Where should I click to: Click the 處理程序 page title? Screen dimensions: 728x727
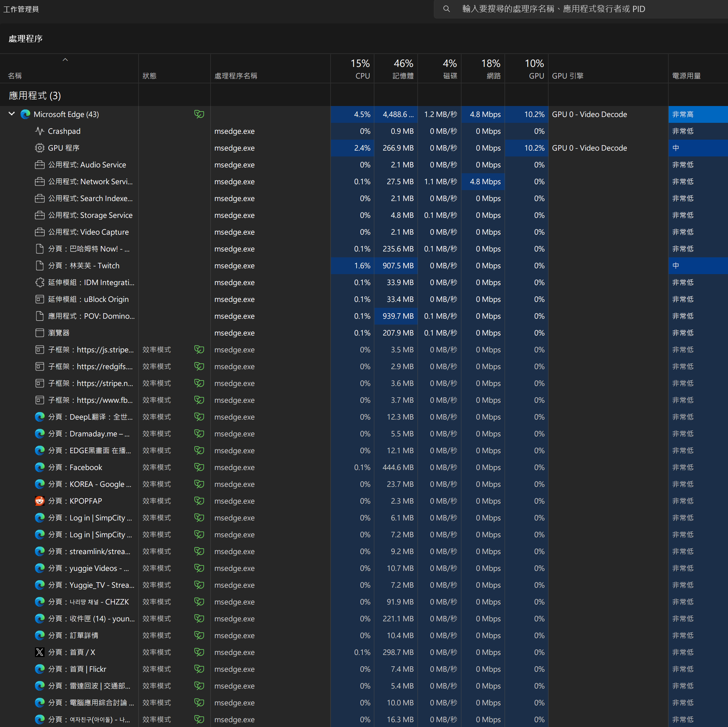click(x=26, y=38)
